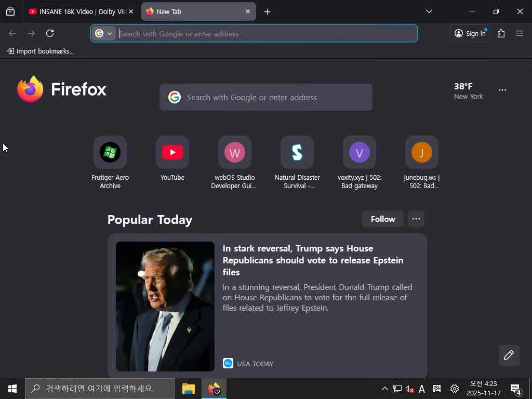The image size is (532, 399).
Task: Click the Firefox logo
Action: coord(62,89)
